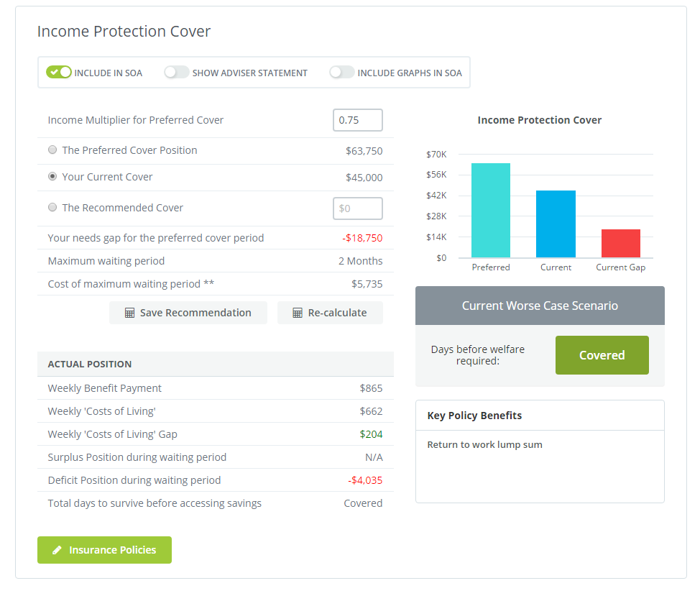Select the blue Current bar in chart
700x596 pixels.
coord(556,224)
